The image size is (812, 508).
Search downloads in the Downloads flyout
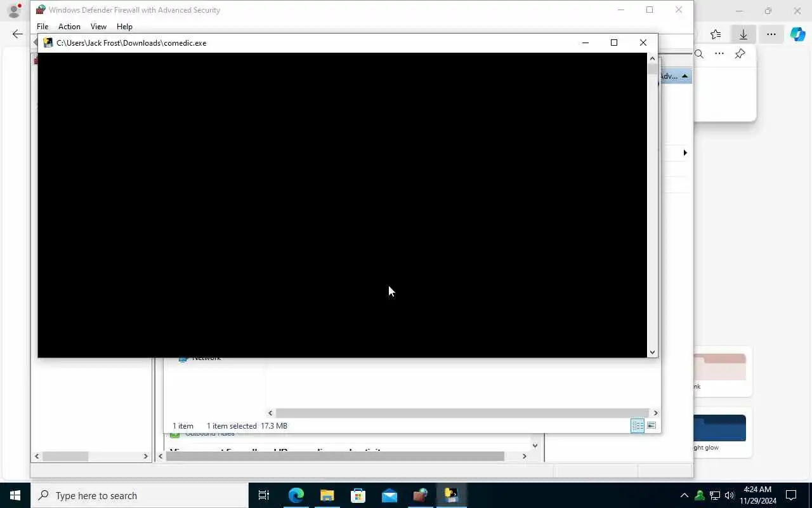(699, 54)
